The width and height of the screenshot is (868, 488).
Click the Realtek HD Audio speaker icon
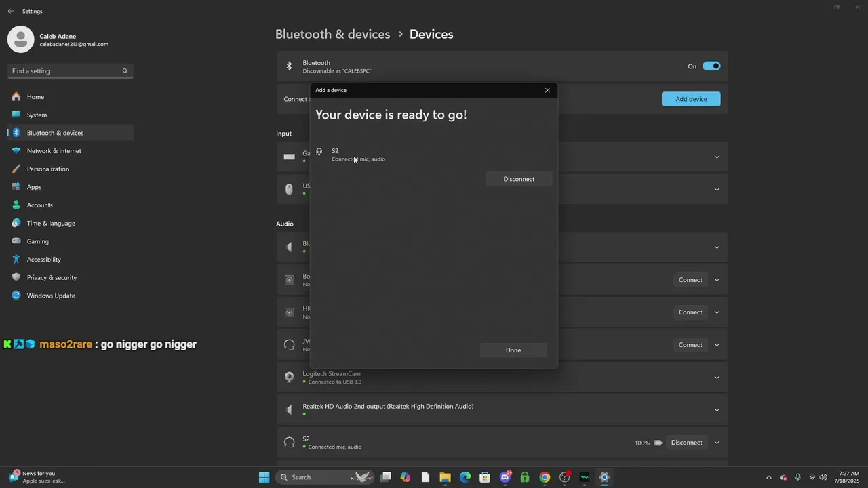coord(290,409)
